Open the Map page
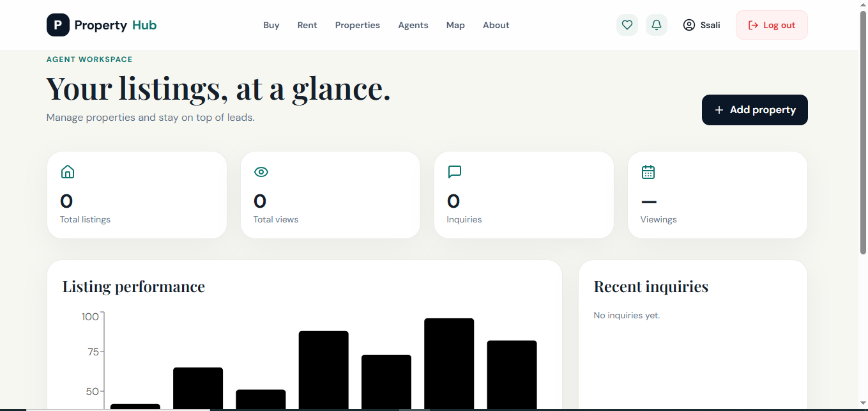The width and height of the screenshot is (868, 411). pos(455,25)
